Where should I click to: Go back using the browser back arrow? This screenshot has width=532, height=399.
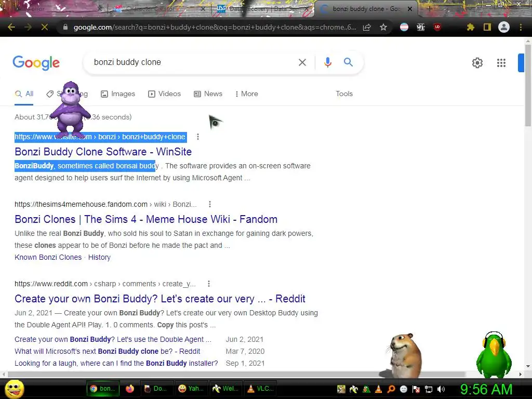(11, 27)
